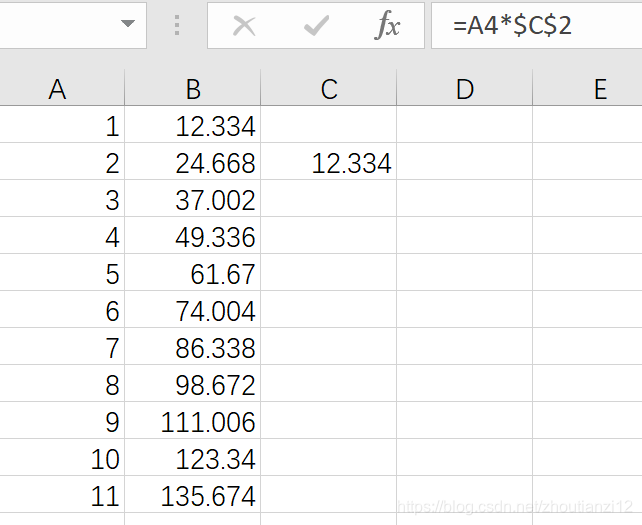
Task: Click the formula bar showing =A4*$C$2
Action: (536, 25)
